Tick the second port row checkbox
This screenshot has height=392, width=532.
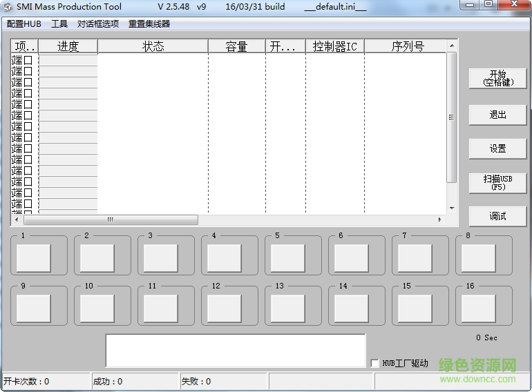tap(28, 71)
